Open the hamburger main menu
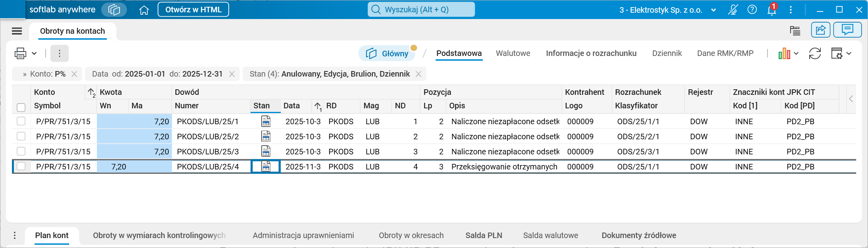Image resolution: width=868 pixels, height=248 pixels. [x=17, y=31]
